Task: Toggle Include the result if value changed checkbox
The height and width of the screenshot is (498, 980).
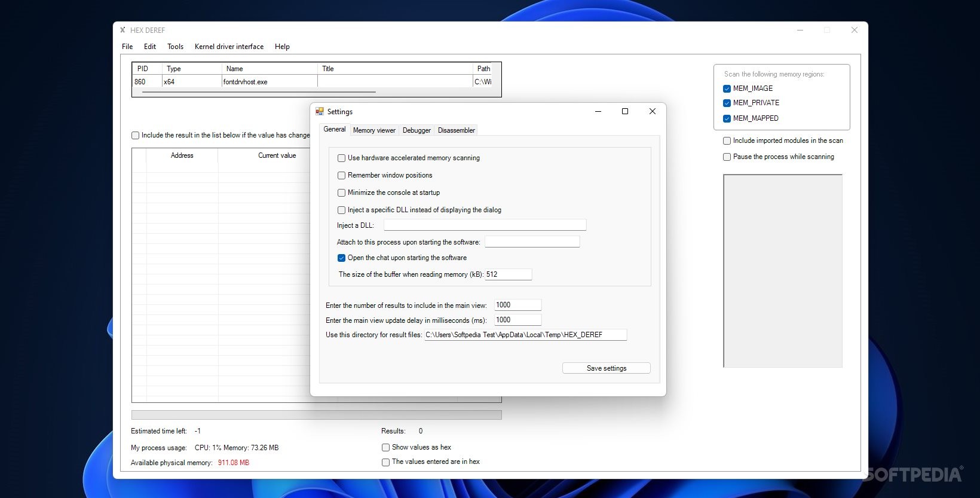Action: [135, 135]
